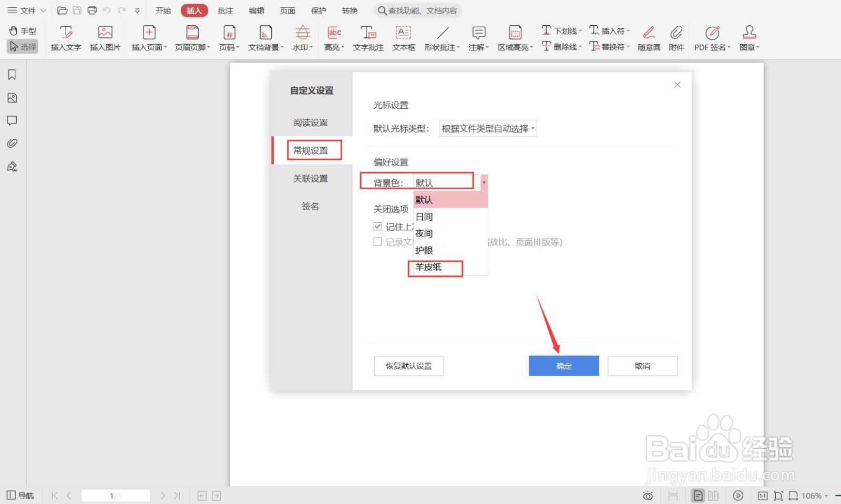Screen dimensions: 841x504
Task: Open the Comments side panel
Action: (12, 121)
